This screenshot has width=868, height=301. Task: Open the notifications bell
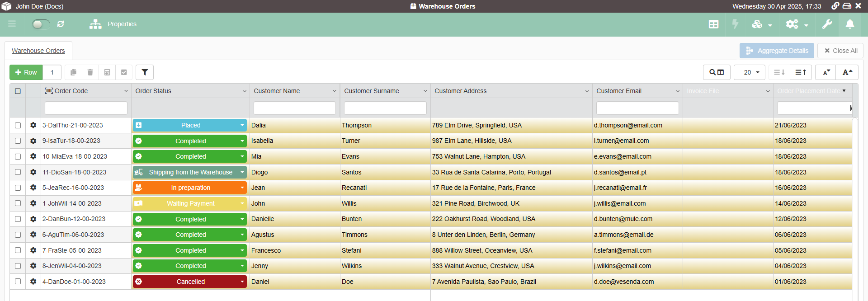[850, 24]
